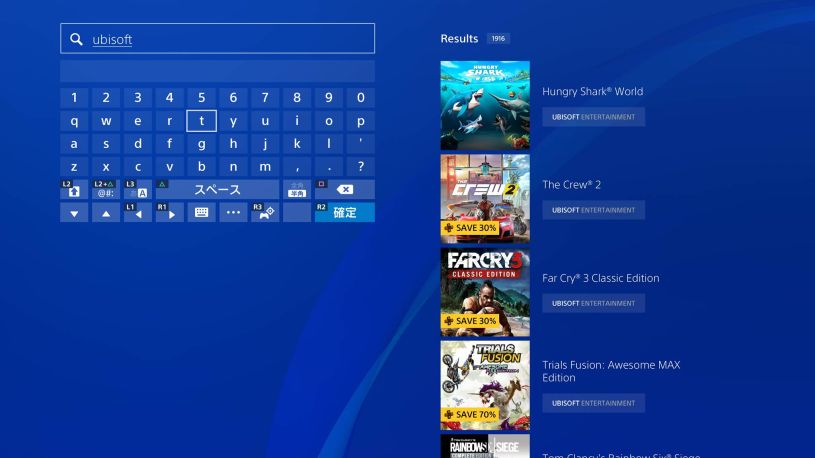Toggle the input character type key (L3)
This screenshot has width=815, height=458.
click(138, 190)
